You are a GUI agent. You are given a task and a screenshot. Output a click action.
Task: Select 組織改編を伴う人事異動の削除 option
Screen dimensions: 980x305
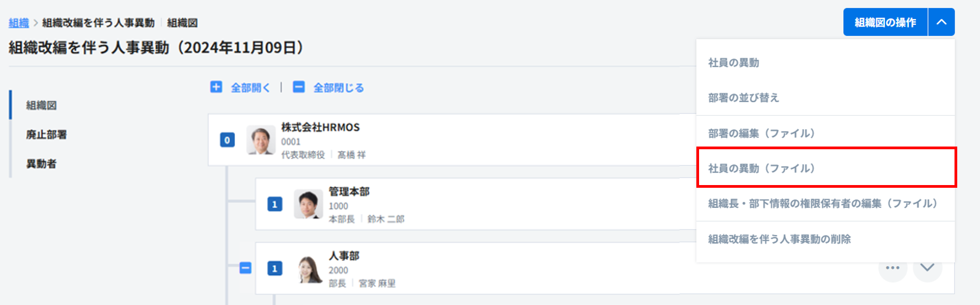779,239
